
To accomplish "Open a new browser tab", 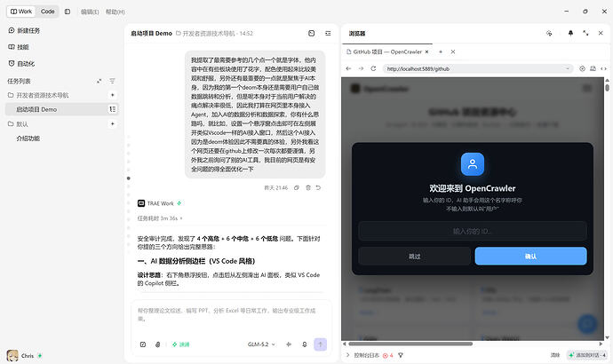I will [441, 51].
